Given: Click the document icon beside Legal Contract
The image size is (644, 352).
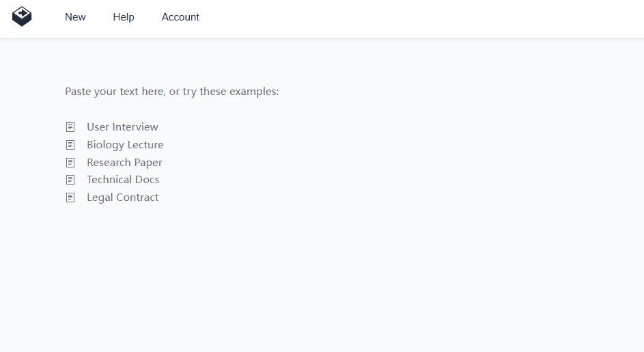Looking at the screenshot, I should coord(70,198).
